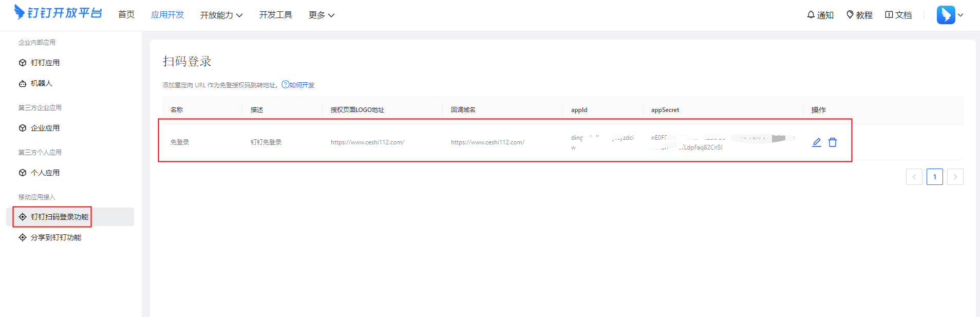This screenshot has height=317, width=980.
Task: Click the appSecret column header
Action: (x=665, y=110)
